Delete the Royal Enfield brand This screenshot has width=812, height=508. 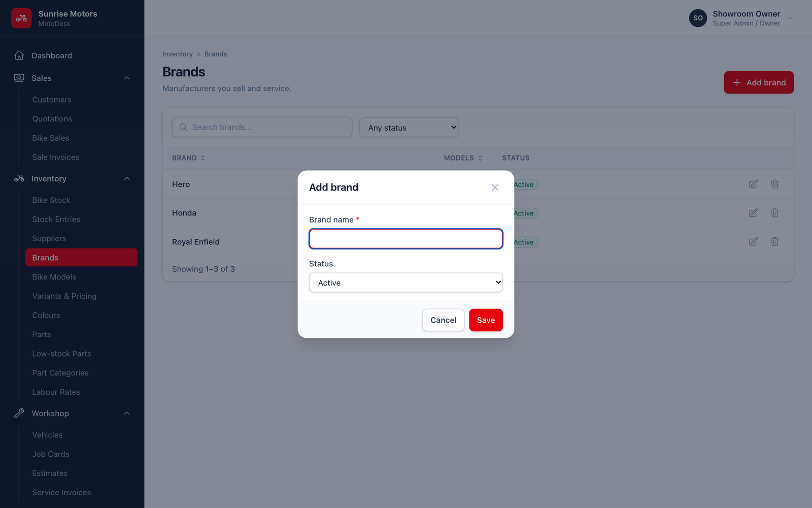[774, 242]
